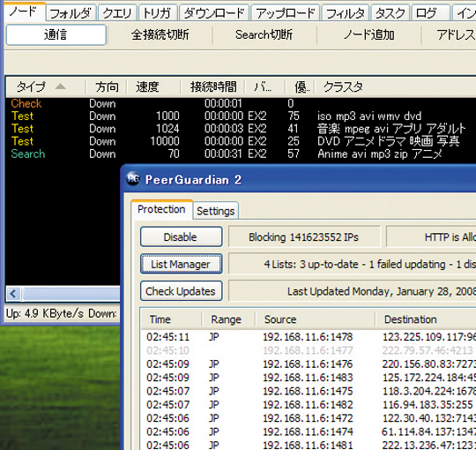Image resolution: width=476 pixels, height=450 pixels.
Task: Click the PeerGuardian 2 title bar icon
Action: [133, 178]
